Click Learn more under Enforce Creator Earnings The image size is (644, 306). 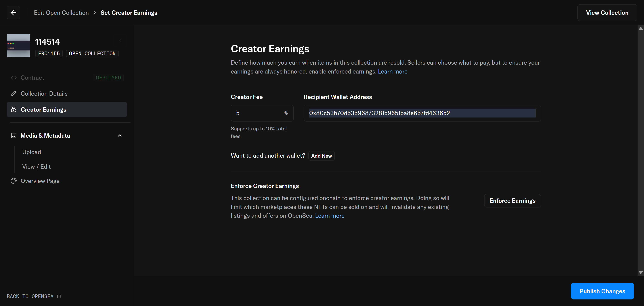pos(330,216)
